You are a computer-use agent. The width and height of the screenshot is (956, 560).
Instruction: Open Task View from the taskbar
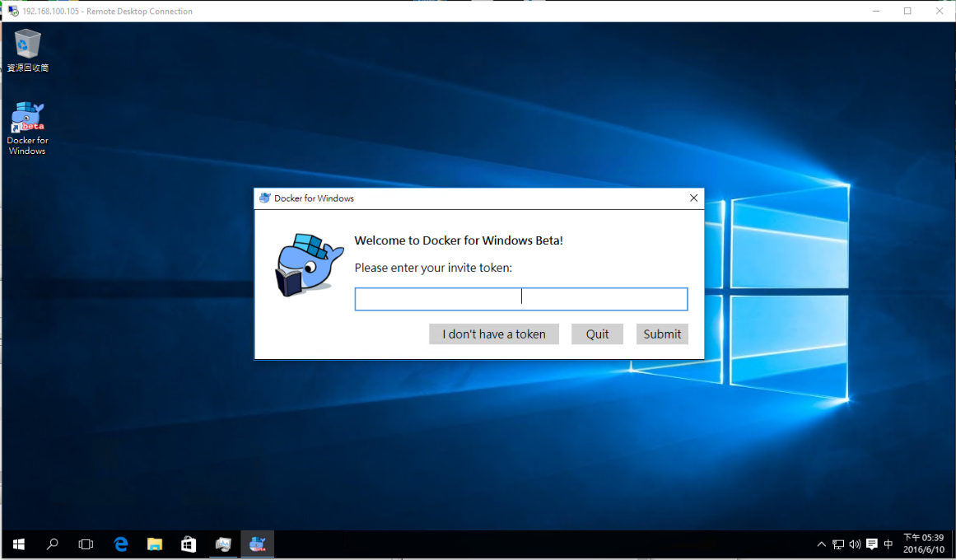tap(86, 544)
